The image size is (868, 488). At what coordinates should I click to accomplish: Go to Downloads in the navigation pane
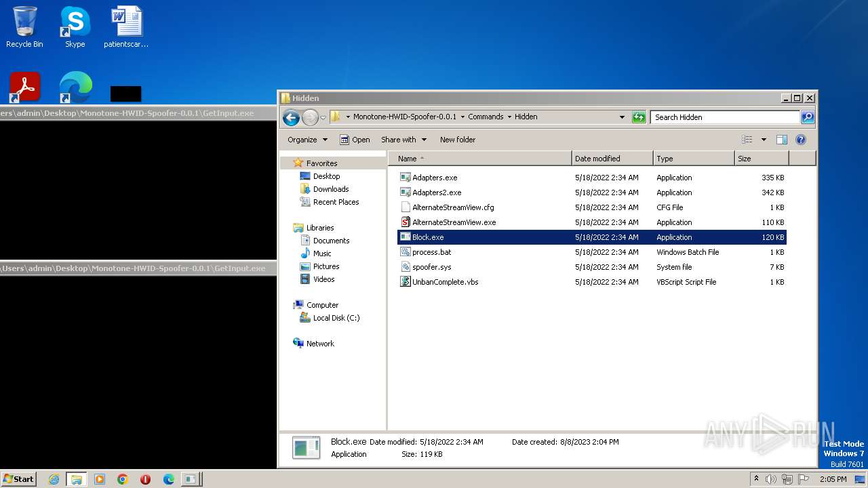tap(331, 189)
